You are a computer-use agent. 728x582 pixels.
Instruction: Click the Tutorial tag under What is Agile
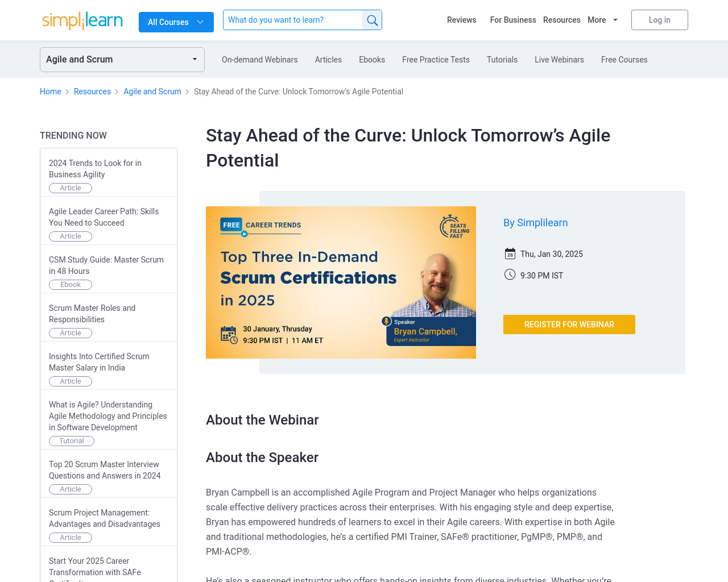(72, 441)
